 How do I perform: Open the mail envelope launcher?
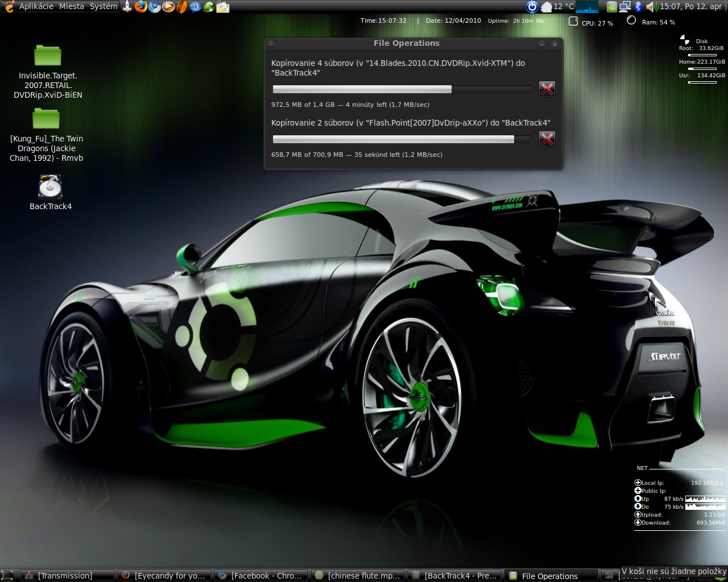point(223,7)
